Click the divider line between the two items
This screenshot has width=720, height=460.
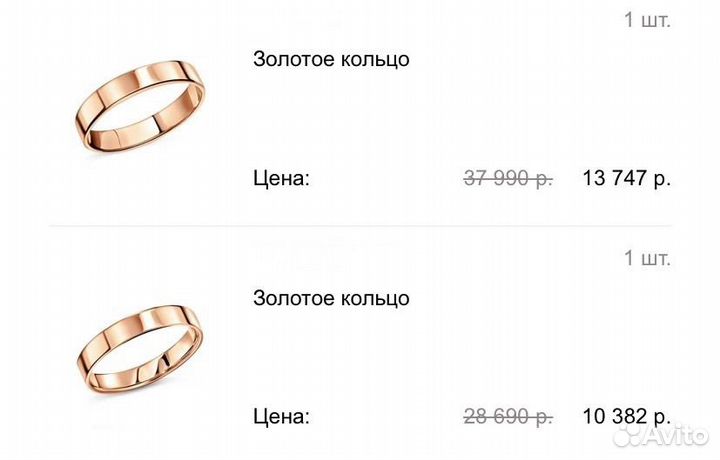[x=360, y=226]
